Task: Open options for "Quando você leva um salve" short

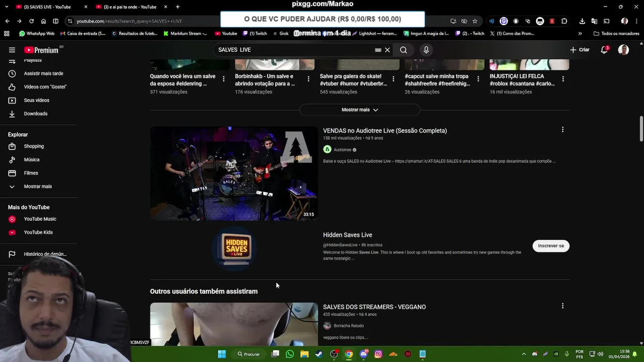Action: pyautogui.click(x=223, y=79)
